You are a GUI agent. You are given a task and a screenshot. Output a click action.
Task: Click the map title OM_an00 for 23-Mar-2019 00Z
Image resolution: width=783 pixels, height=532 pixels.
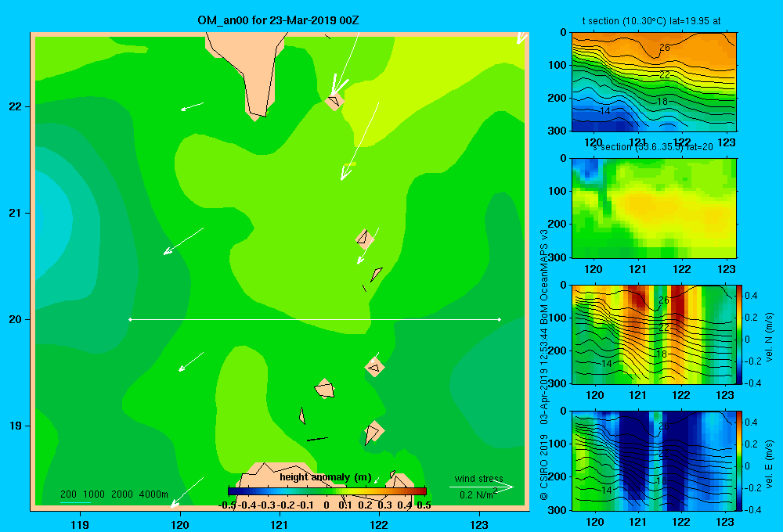(278, 21)
